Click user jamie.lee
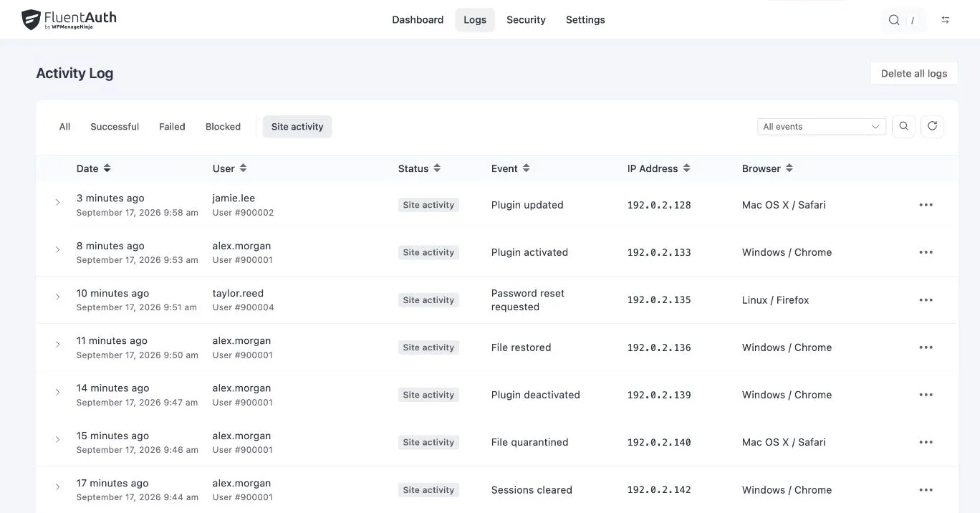This screenshot has width=980, height=513. click(x=234, y=198)
